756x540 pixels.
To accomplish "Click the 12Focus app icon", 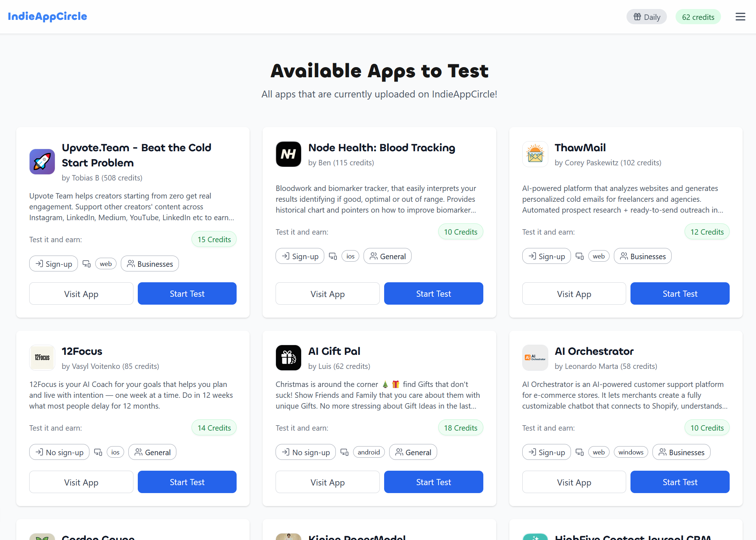I will pyautogui.click(x=42, y=357).
